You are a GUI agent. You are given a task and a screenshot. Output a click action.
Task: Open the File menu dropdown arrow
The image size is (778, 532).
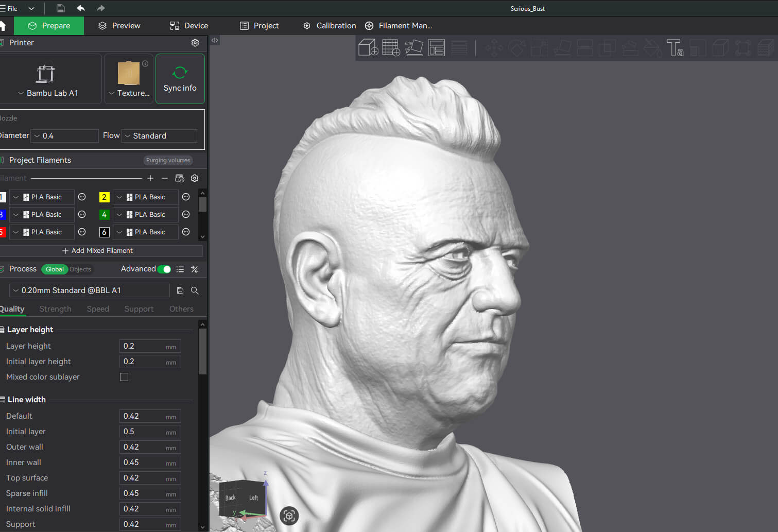click(x=31, y=8)
